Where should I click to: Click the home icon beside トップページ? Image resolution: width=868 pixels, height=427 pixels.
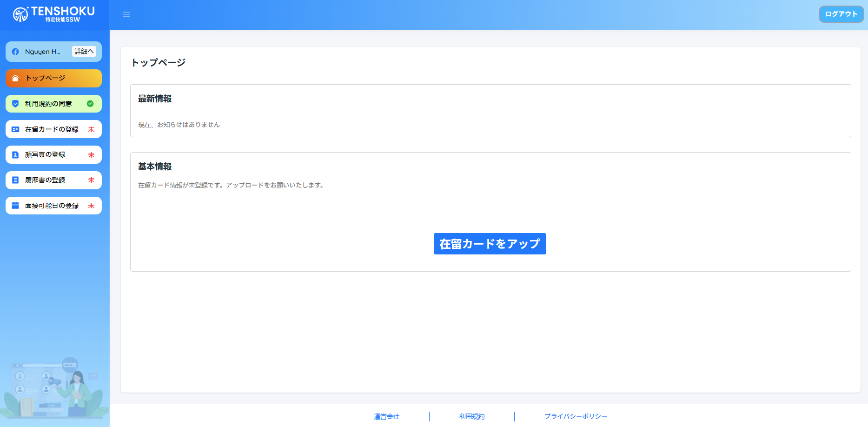pos(15,78)
